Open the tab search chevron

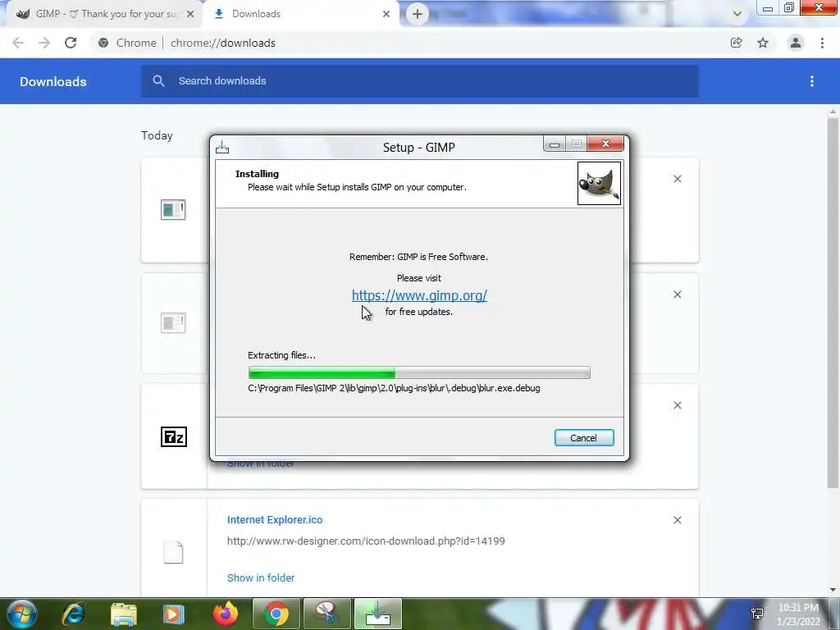pos(737,14)
